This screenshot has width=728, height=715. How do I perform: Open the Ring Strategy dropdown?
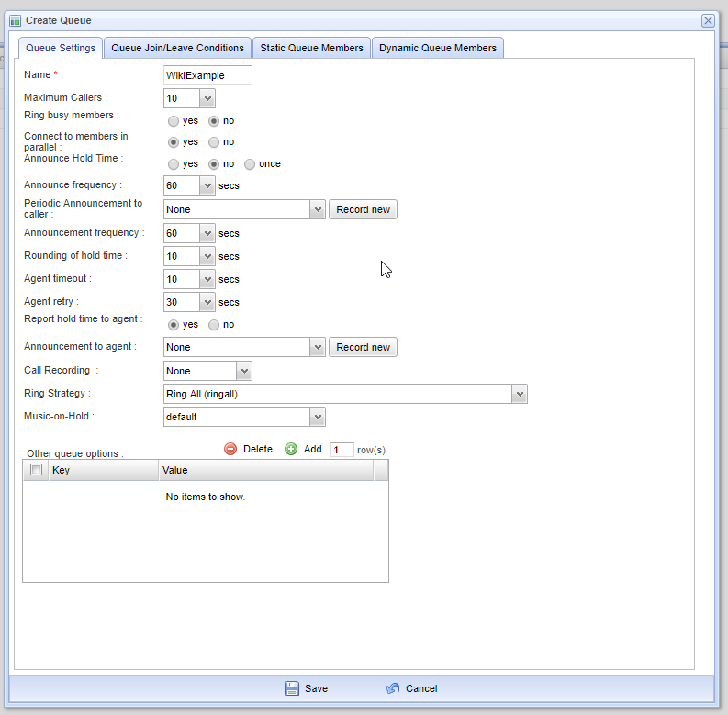(520, 394)
